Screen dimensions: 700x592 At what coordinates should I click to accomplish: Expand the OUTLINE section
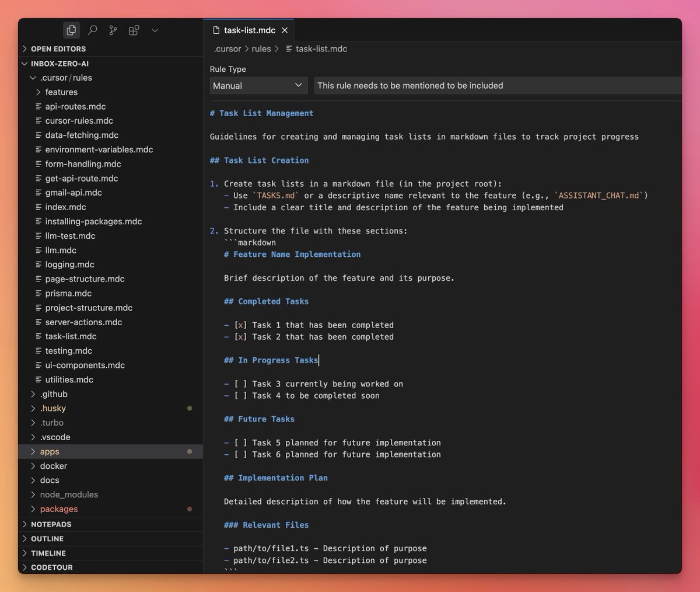(111, 538)
